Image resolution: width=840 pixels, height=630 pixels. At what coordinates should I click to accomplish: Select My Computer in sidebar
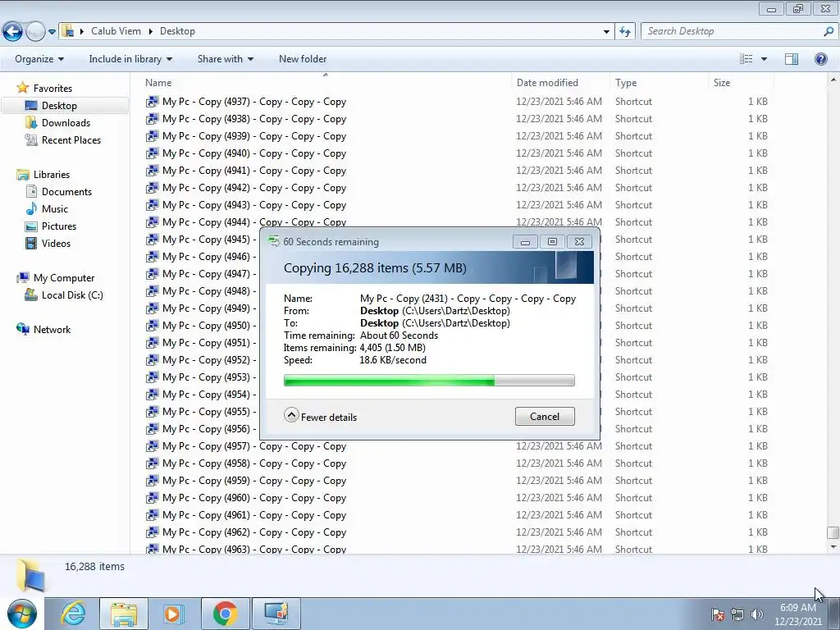pyautogui.click(x=64, y=277)
